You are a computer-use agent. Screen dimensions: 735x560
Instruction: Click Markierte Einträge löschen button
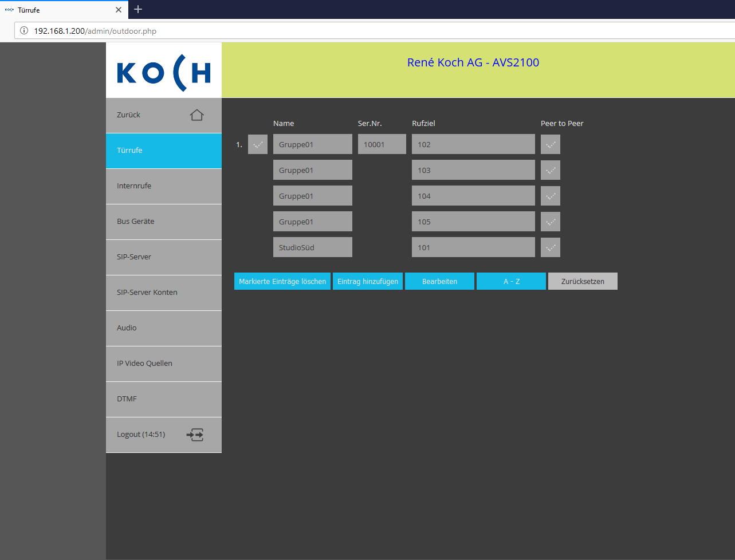282,281
